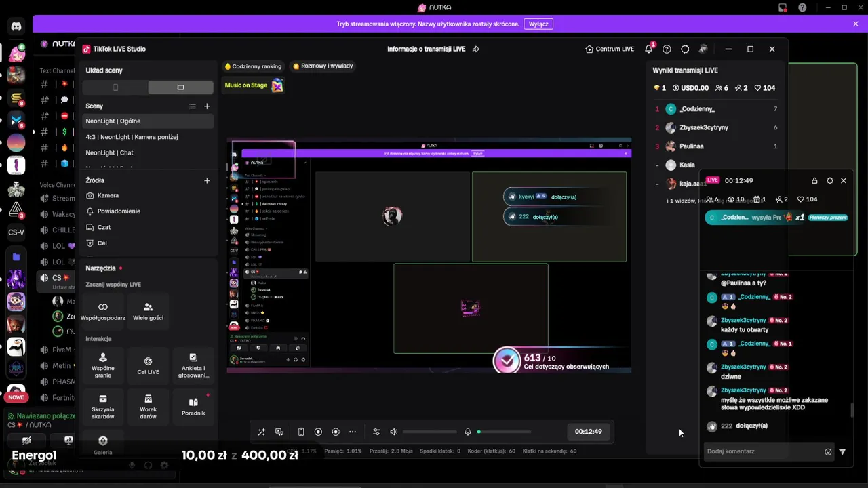Open emoji picker in comment box
868x488 pixels.
pos(828,452)
